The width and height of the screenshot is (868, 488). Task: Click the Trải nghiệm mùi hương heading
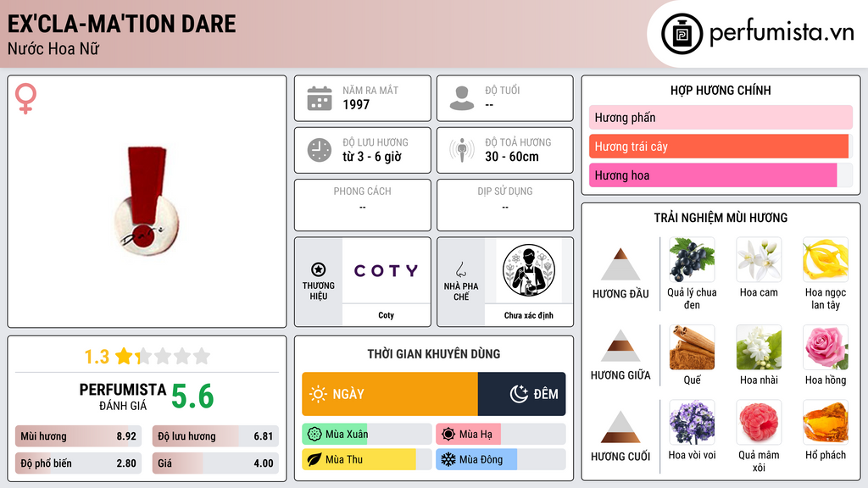[x=721, y=218]
